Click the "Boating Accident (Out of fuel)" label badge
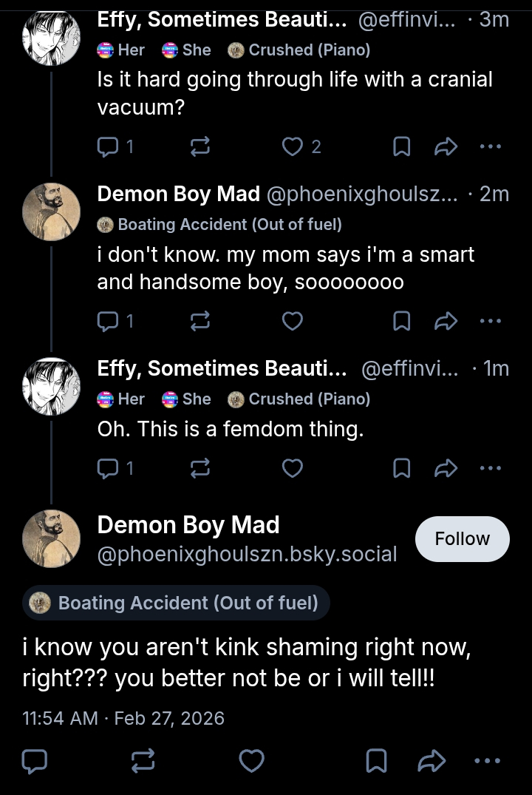The height and width of the screenshot is (795, 532). (176, 603)
